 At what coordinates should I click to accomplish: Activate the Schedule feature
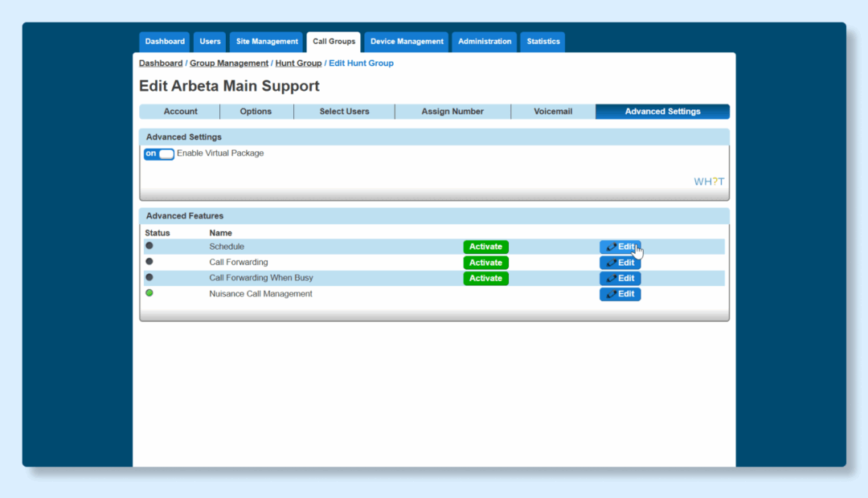485,247
